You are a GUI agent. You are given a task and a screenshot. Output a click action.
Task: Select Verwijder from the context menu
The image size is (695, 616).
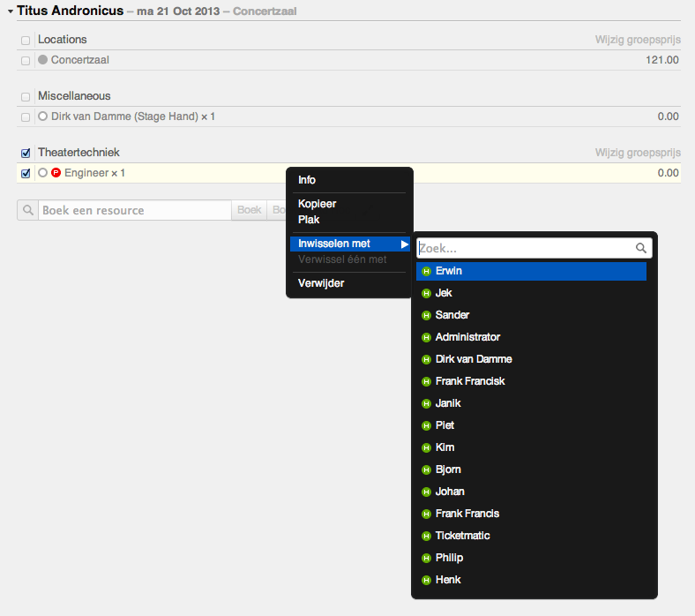321,283
